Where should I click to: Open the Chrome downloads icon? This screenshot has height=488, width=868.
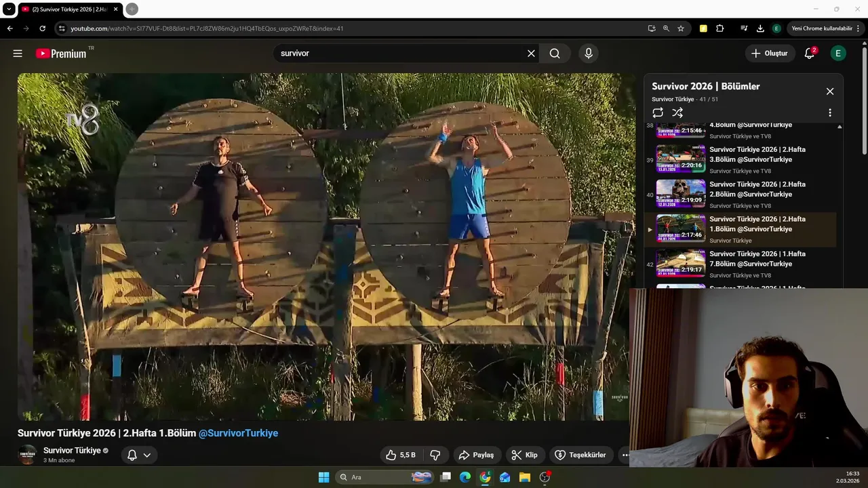(x=760, y=28)
